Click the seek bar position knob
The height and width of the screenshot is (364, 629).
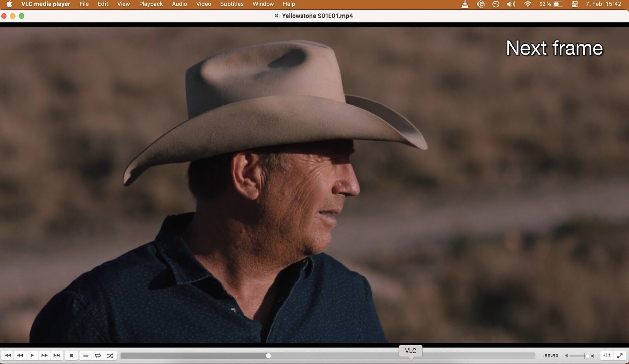coord(268,356)
